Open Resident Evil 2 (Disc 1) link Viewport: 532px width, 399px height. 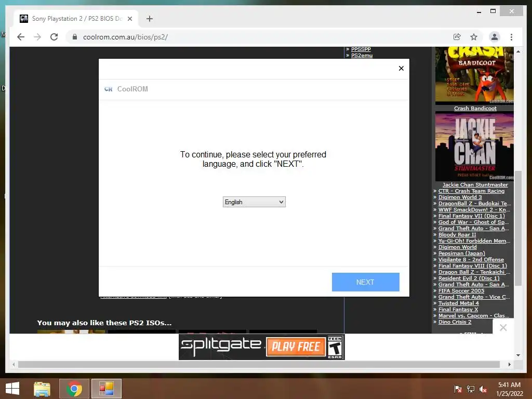tap(469, 278)
